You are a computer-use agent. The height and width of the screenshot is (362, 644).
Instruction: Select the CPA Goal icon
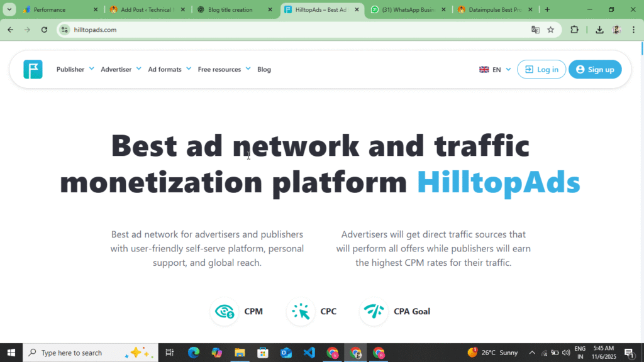pos(374,311)
